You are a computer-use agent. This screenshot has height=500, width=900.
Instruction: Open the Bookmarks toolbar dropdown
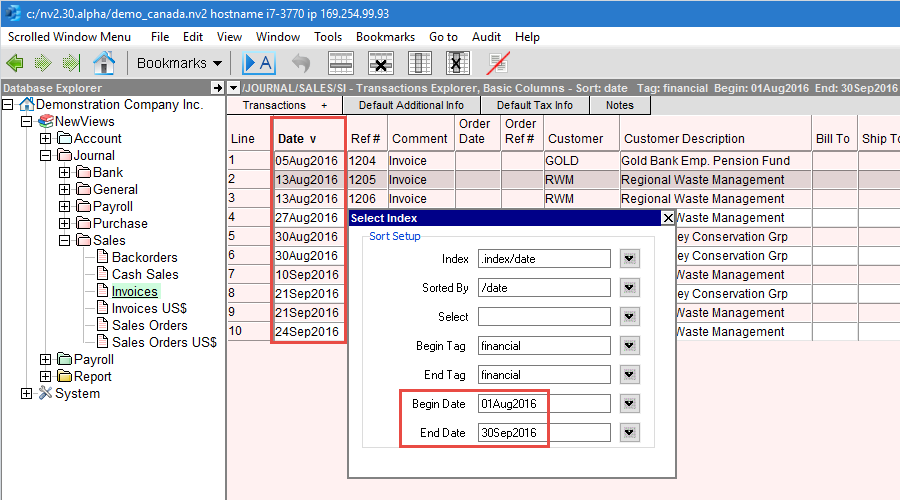179,63
